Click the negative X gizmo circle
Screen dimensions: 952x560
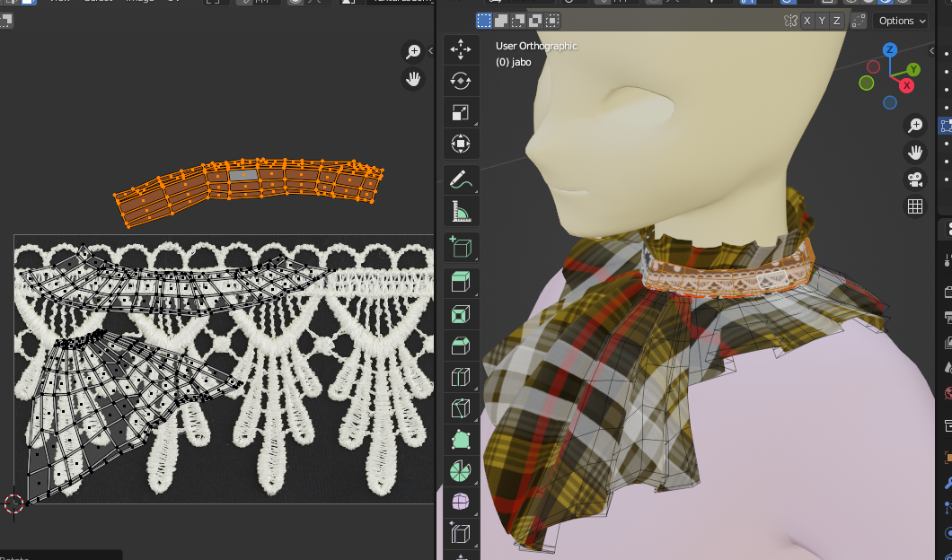[874, 66]
